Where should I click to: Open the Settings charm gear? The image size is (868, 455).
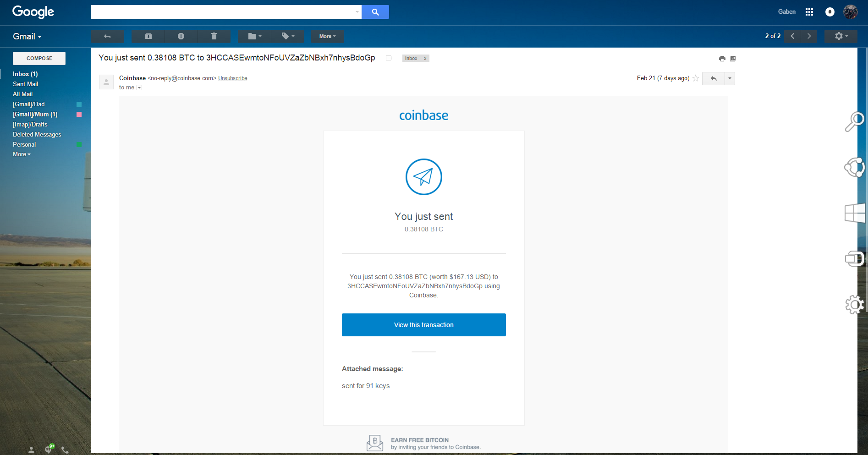point(855,305)
